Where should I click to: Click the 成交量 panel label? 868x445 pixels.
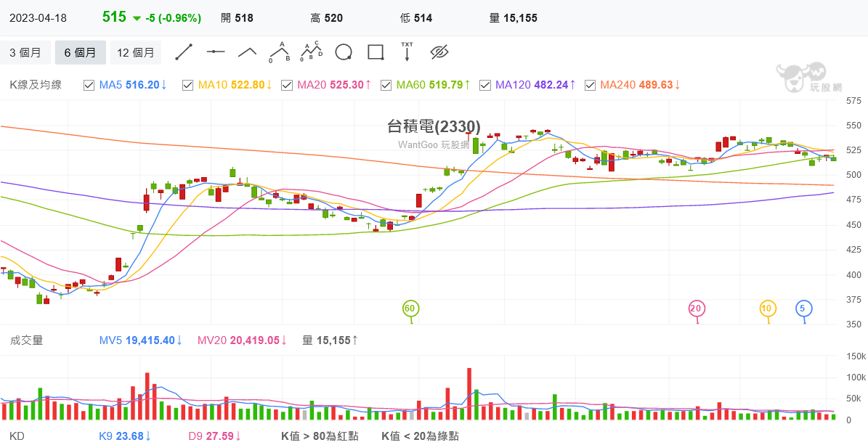27,340
